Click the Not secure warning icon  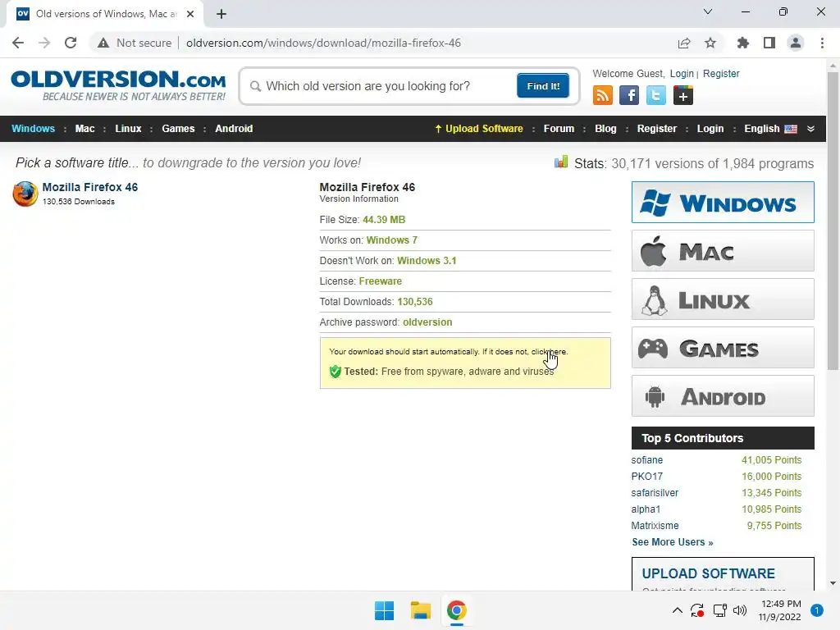[x=103, y=43]
